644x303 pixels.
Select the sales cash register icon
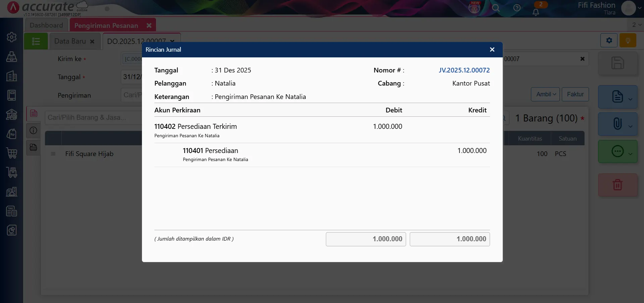pos(12,57)
